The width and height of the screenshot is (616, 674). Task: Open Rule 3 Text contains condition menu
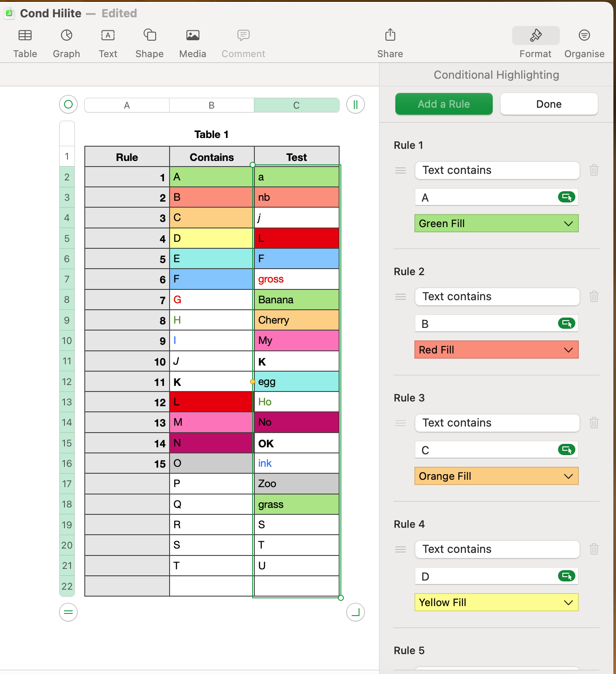click(497, 423)
